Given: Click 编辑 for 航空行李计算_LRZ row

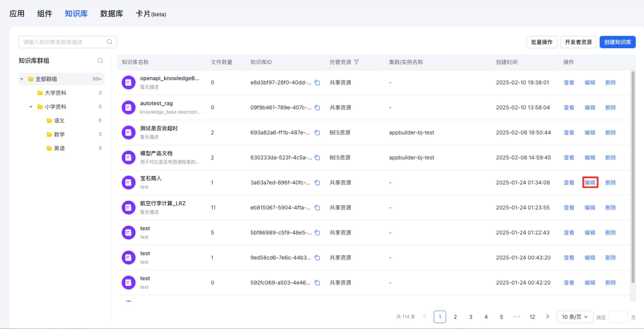Looking at the screenshot, I should coord(590,207).
